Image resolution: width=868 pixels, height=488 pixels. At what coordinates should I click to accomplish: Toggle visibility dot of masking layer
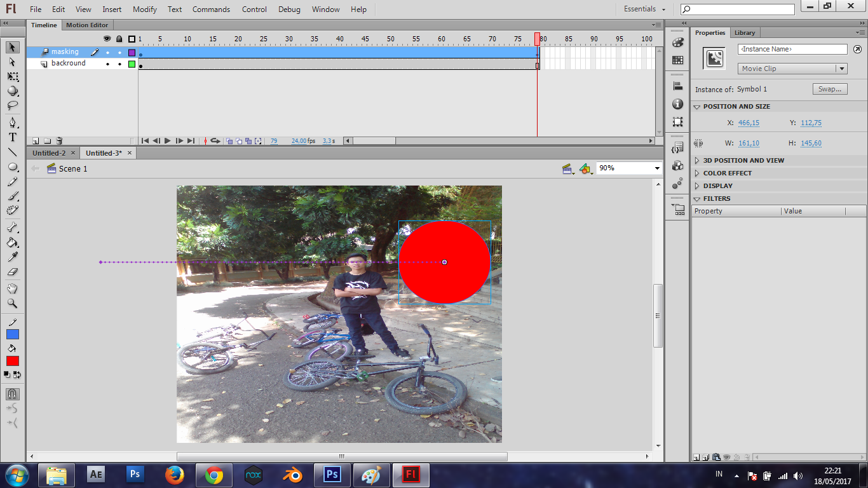pyautogui.click(x=107, y=53)
